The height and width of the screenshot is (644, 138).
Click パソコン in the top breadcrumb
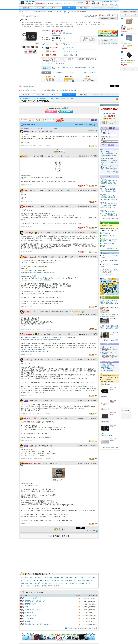pos(28,12)
